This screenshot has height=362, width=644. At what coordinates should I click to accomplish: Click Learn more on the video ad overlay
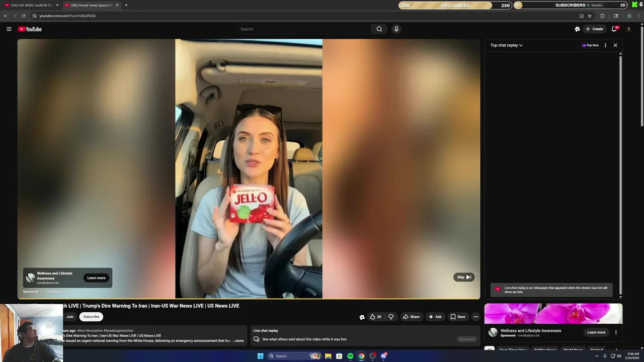pos(96,278)
